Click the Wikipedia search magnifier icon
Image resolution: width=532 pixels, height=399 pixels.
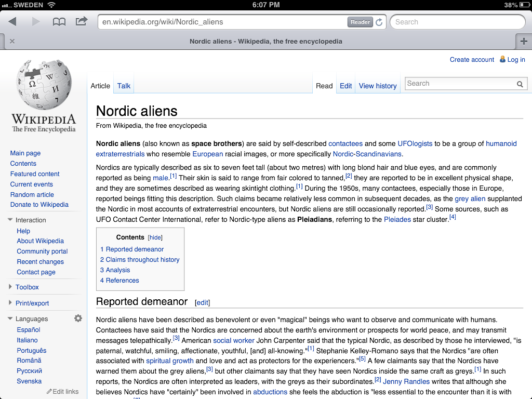tap(520, 84)
